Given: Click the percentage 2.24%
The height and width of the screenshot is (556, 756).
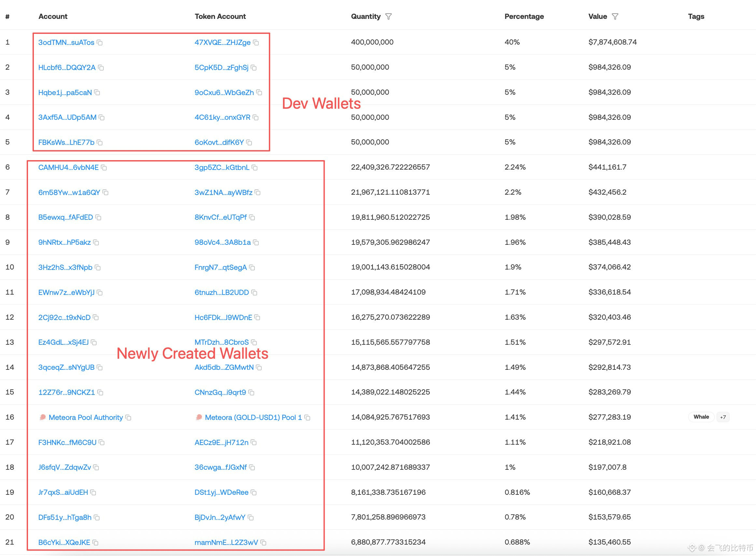Looking at the screenshot, I should tap(515, 167).
